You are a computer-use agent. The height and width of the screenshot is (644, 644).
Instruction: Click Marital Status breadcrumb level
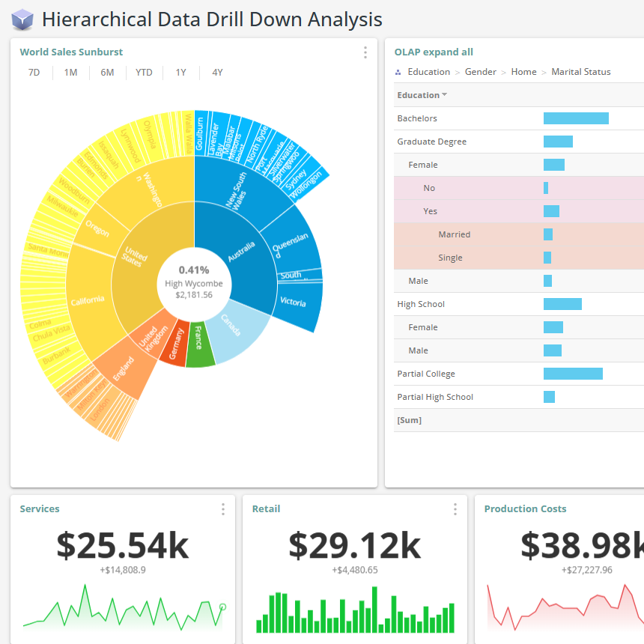(580, 72)
